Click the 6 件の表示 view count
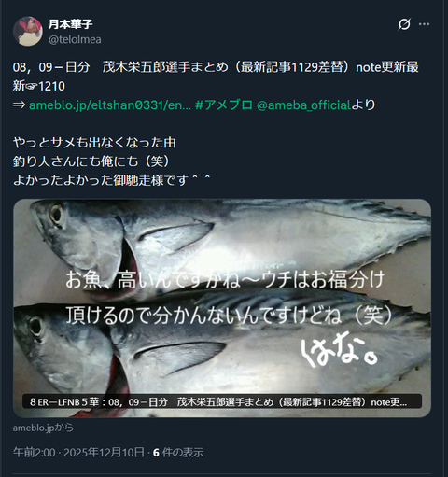 click(x=178, y=452)
